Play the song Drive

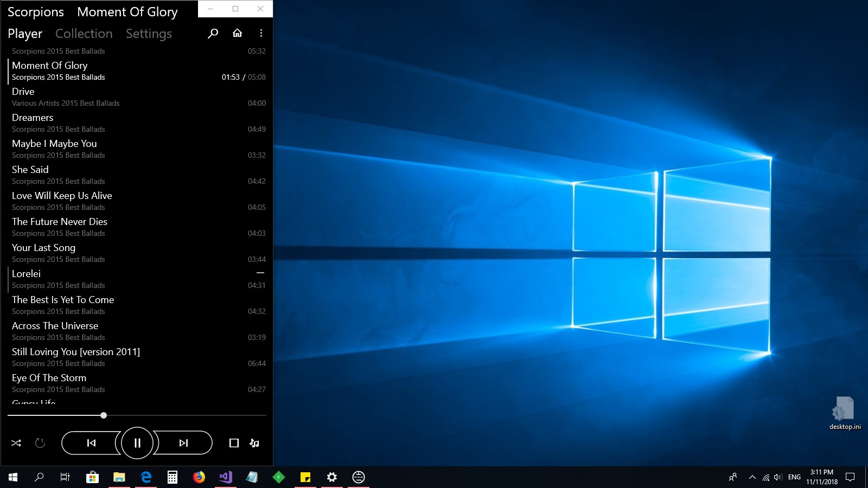point(23,92)
